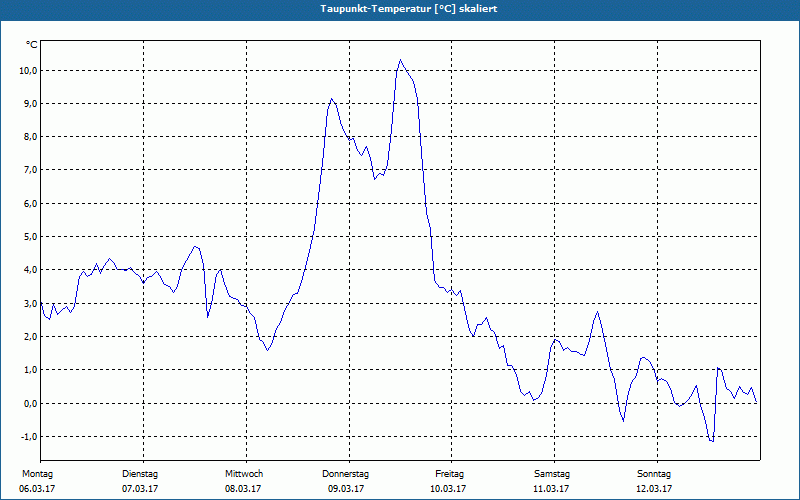Viewport: 800px width, 500px height.
Task: Select the 4,0 y-axis label
Action: click(x=30, y=269)
